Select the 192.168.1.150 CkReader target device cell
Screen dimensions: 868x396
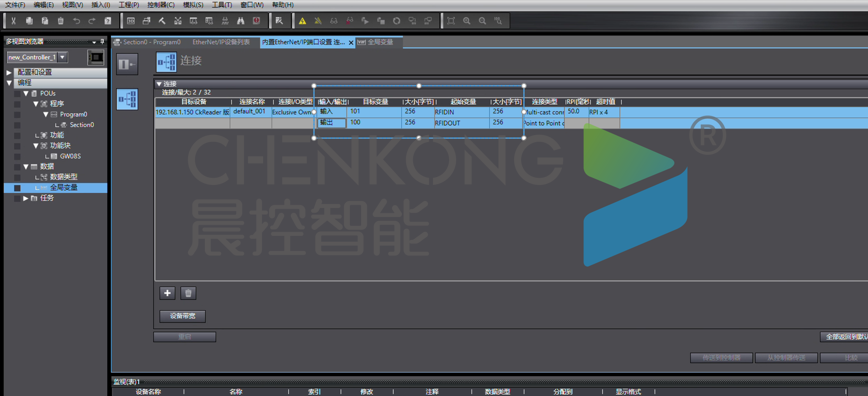(192, 112)
